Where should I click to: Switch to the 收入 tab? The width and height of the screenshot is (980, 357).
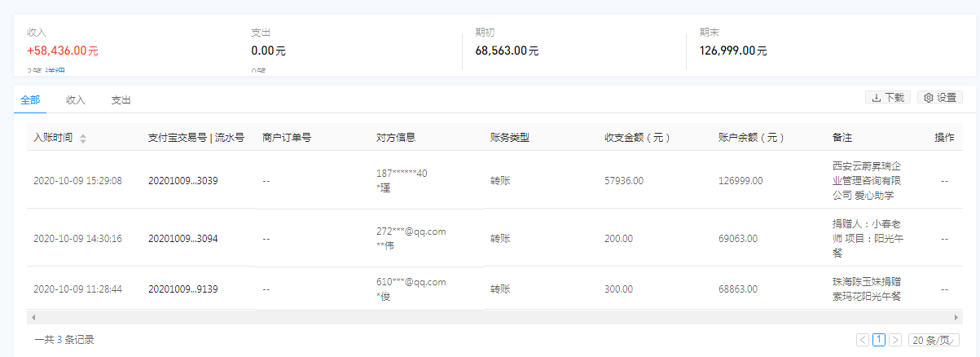(x=76, y=100)
